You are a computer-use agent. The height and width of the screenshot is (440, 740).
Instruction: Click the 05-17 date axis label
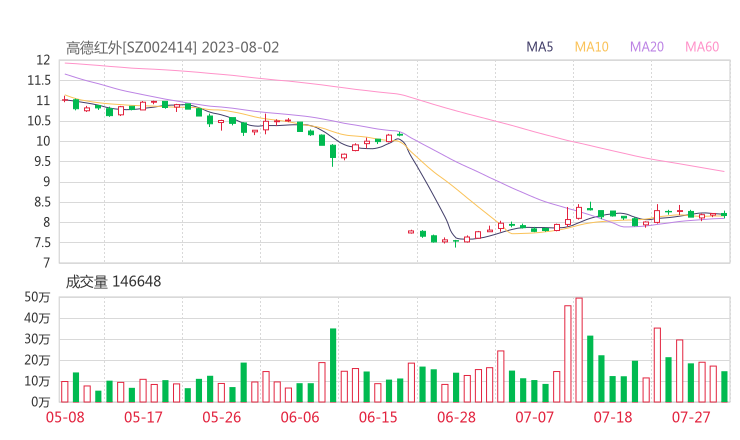(x=143, y=417)
